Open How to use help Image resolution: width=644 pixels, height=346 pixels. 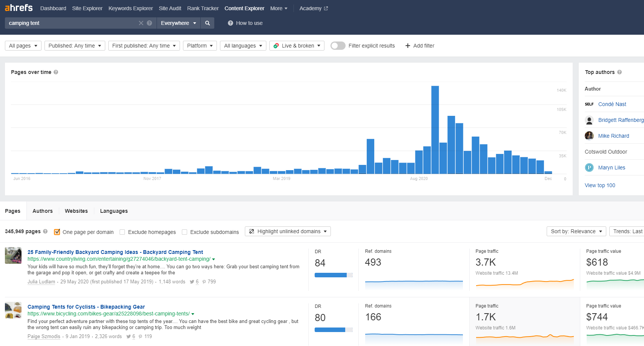tap(245, 23)
